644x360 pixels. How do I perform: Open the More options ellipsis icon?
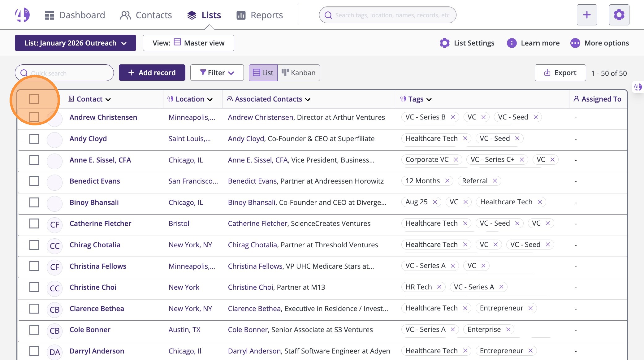(x=575, y=43)
